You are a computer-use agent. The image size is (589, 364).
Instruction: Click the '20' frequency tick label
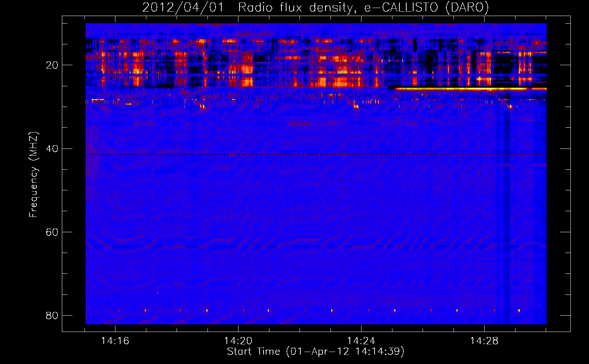coord(52,65)
